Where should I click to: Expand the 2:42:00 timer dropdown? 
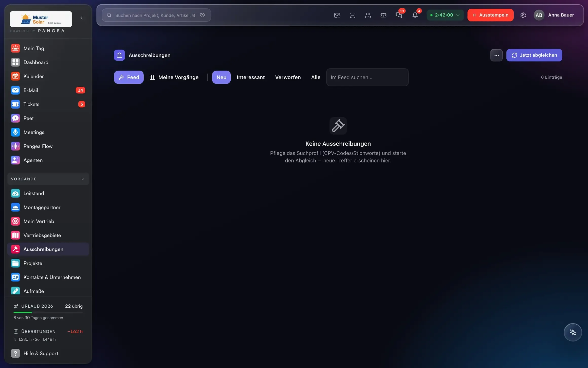[x=445, y=15]
